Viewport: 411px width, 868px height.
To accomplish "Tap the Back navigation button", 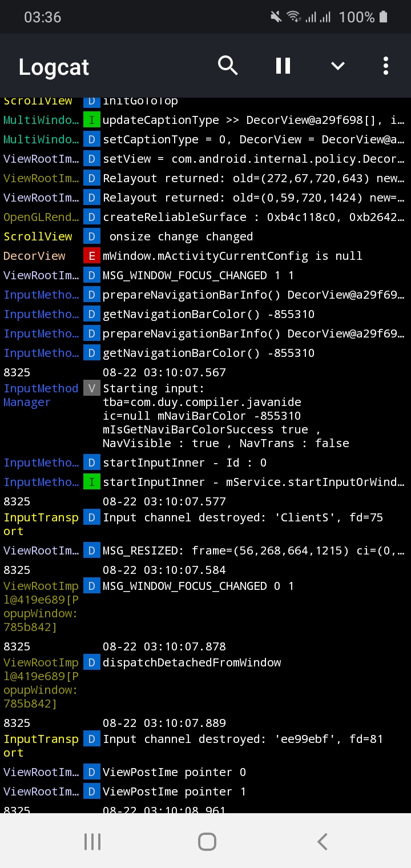I will pos(321,841).
